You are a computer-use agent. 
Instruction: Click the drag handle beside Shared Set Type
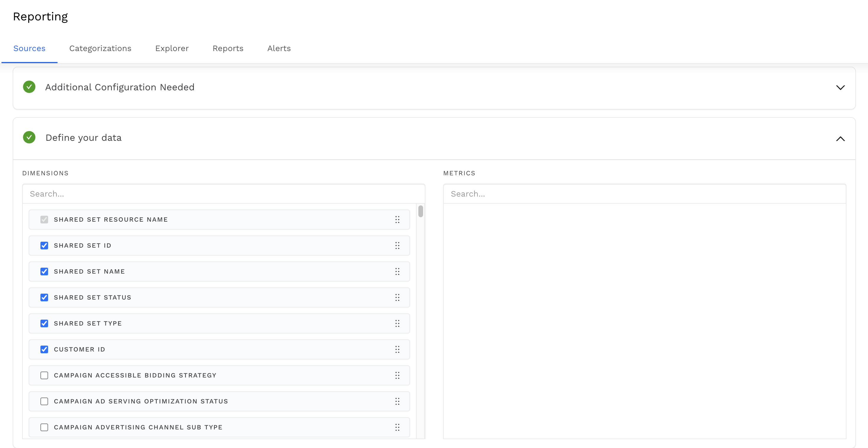(398, 323)
